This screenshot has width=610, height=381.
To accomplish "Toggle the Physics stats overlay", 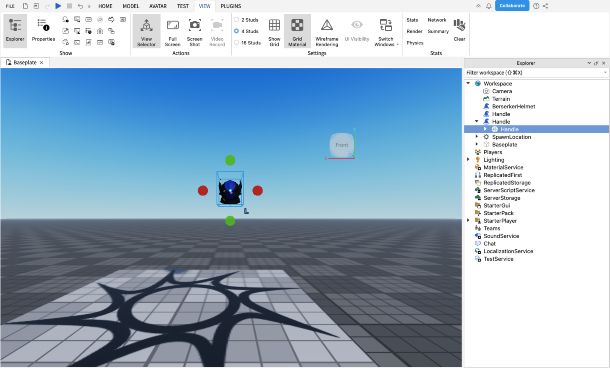I will pyautogui.click(x=415, y=43).
